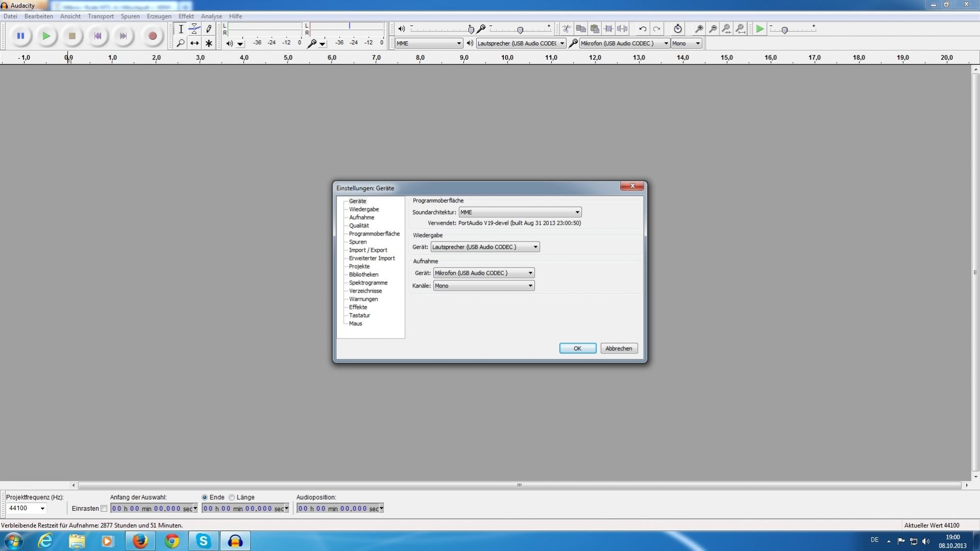The width and height of the screenshot is (980, 551).
Task: Select the Länge radio button
Action: pos(231,497)
